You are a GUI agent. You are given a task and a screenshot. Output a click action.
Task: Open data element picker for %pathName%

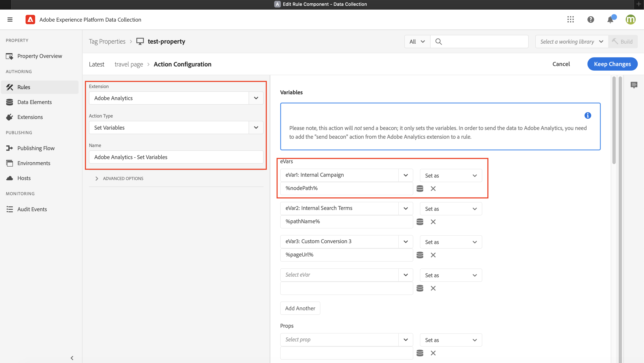[x=420, y=222]
